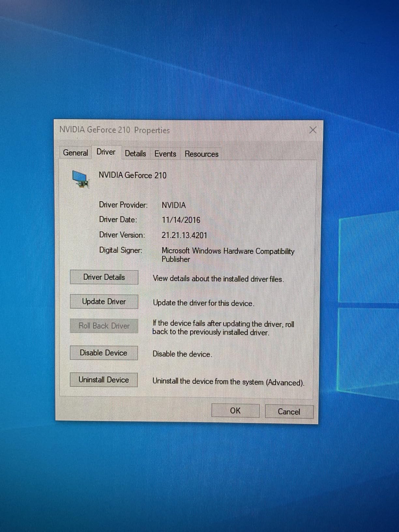Image resolution: width=399 pixels, height=532 pixels.
Task: Show the Resources tab
Action: point(201,154)
